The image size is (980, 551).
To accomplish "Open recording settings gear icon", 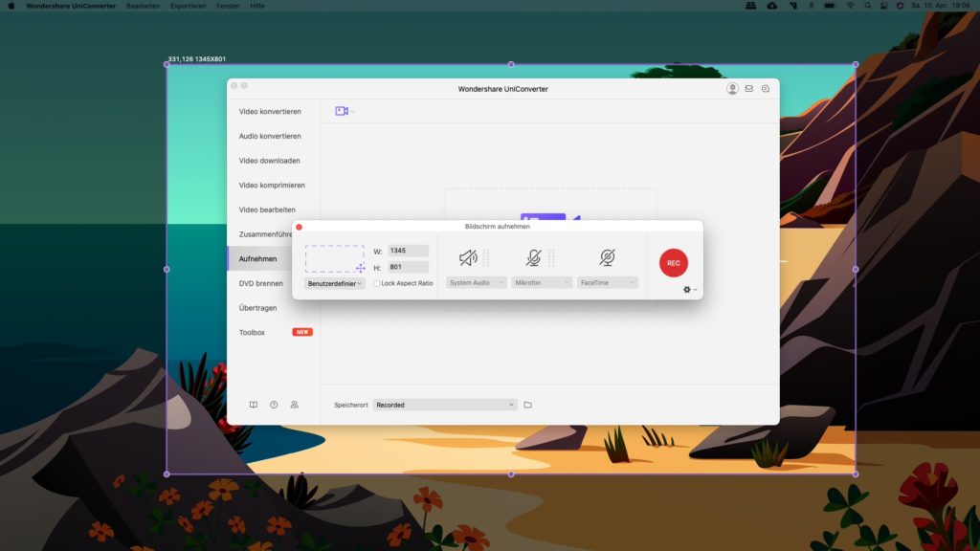I will pyautogui.click(x=687, y=290).
